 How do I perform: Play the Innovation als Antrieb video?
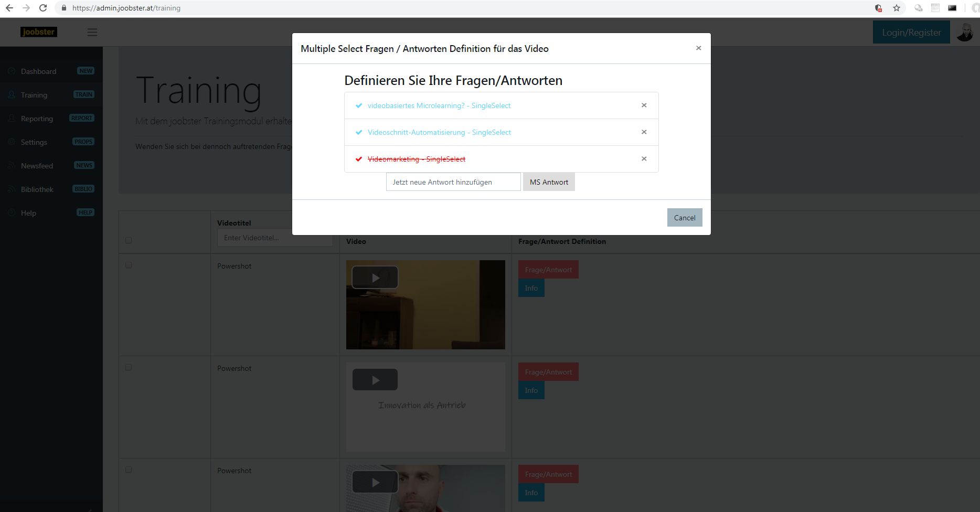click(x=375, y=380)
